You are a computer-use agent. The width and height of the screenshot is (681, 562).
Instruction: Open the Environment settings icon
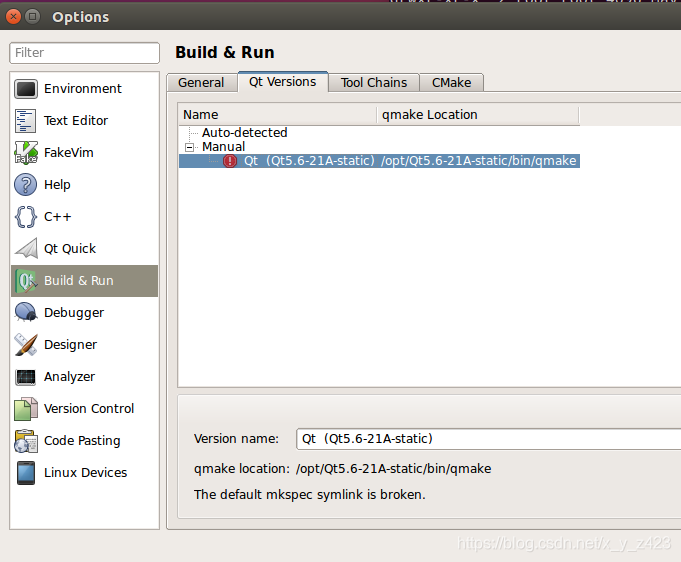[x=26, y=89]
